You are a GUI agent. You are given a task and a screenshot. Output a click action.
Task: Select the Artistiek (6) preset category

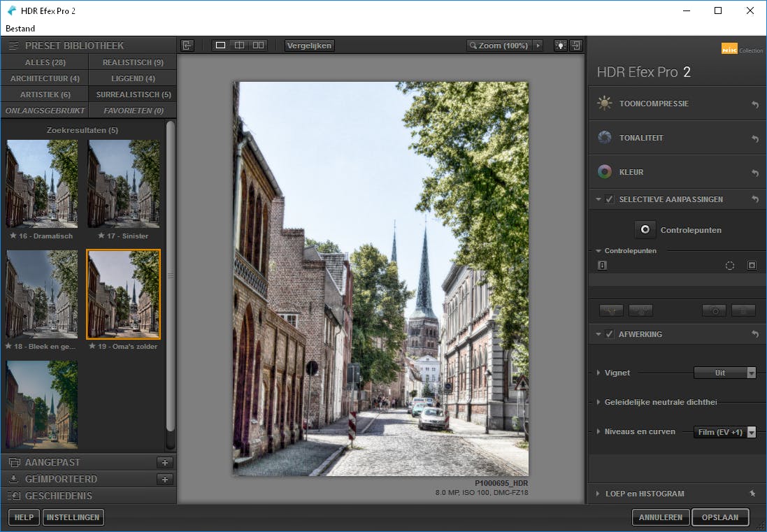45,94
